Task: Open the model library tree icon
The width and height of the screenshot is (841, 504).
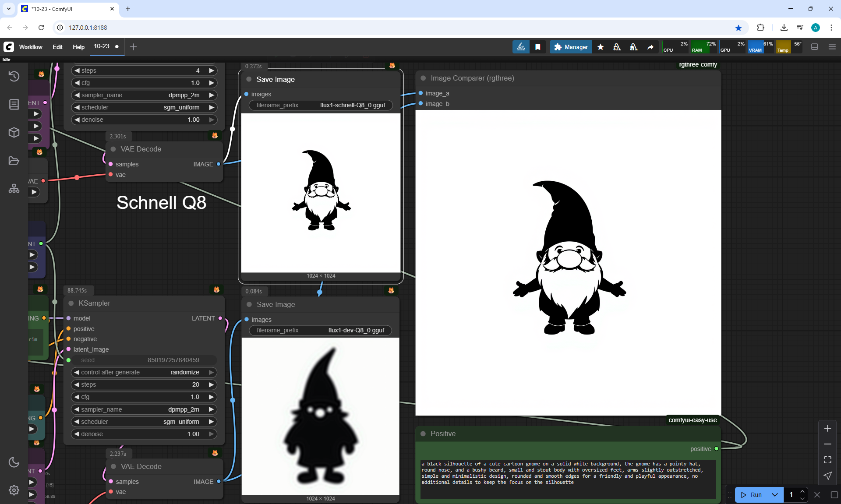Action: [x=14, y=188]
